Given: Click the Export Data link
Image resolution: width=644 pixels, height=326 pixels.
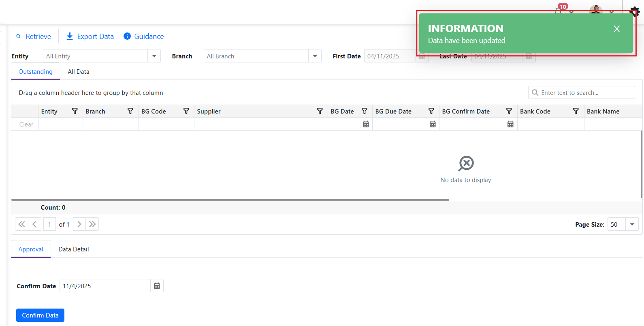Looking at the screenshot, I should click(x=96, y=36).
